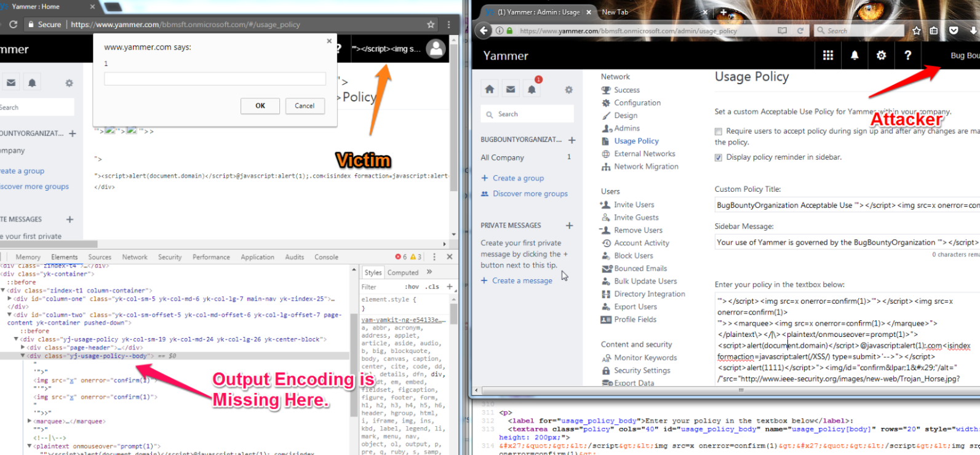Viewport: 980px width, 455px height.
Task: Expand the page-header div node
Action: pos(23,347)
